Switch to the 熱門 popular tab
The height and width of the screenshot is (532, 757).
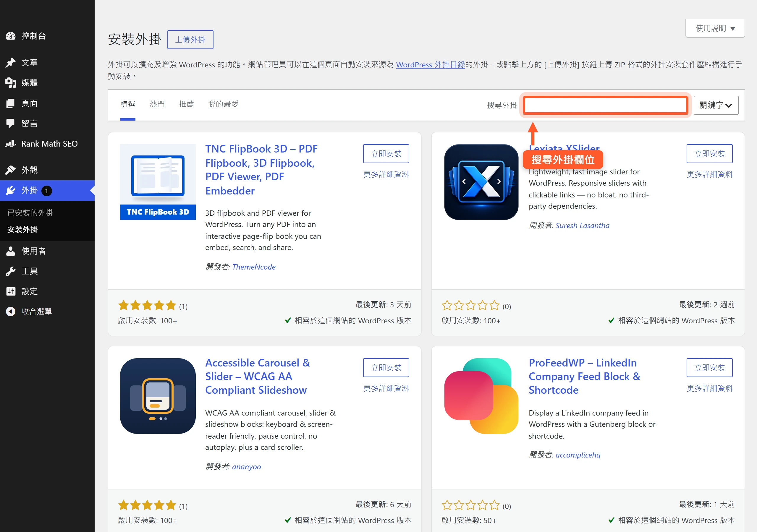pyautogui.click(x=157, y=104)
